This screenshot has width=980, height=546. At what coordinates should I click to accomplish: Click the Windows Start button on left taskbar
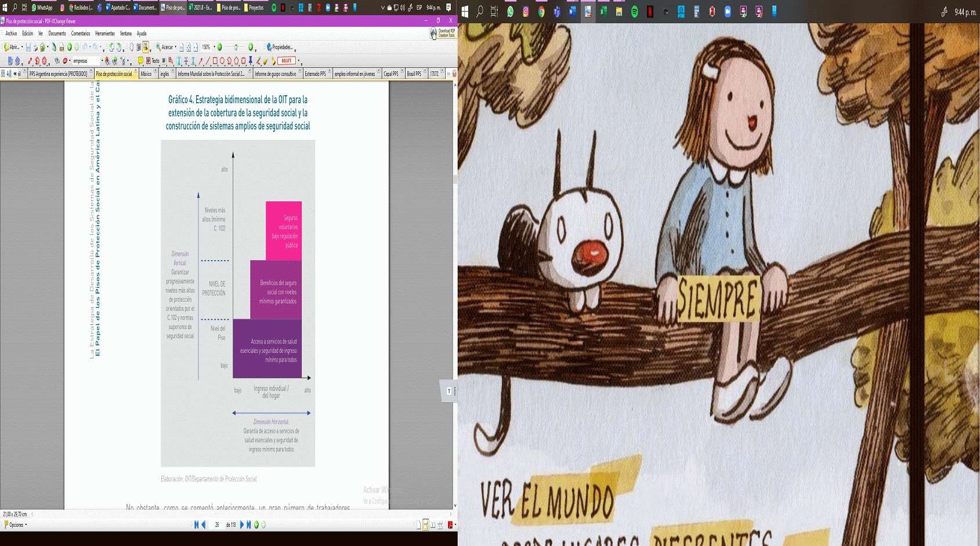click(5, 8)
